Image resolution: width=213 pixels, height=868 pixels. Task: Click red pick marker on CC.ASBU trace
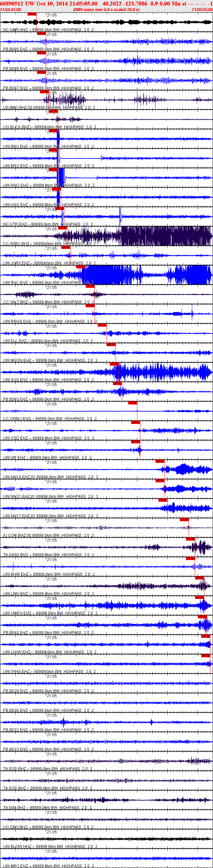[62, 228]
